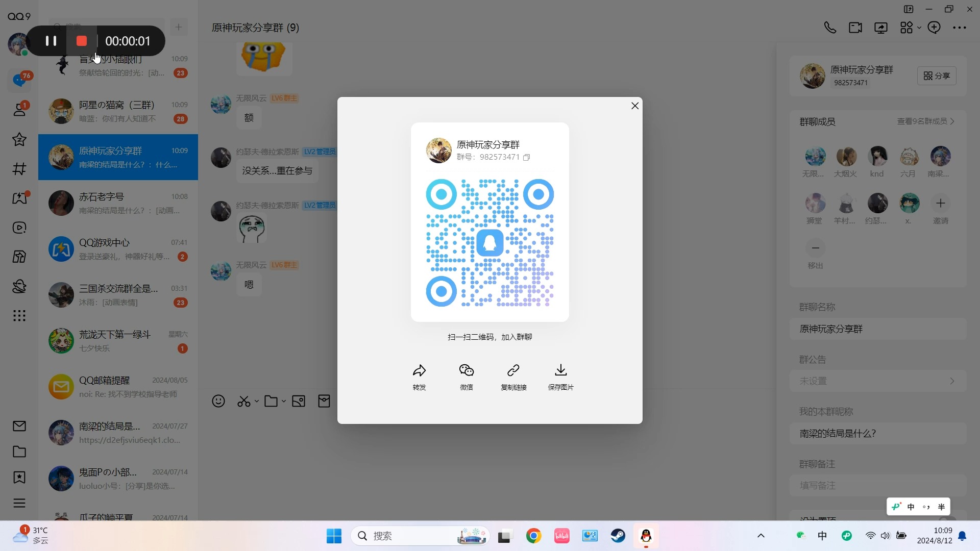
Task: Open the red packet envelope icon
Action: pyautogui.click(x=324, y=402)
